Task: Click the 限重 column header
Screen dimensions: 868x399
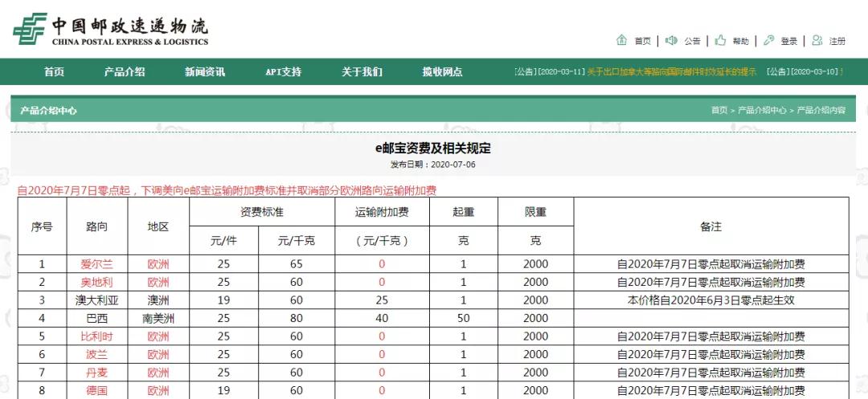Action: 535,212
